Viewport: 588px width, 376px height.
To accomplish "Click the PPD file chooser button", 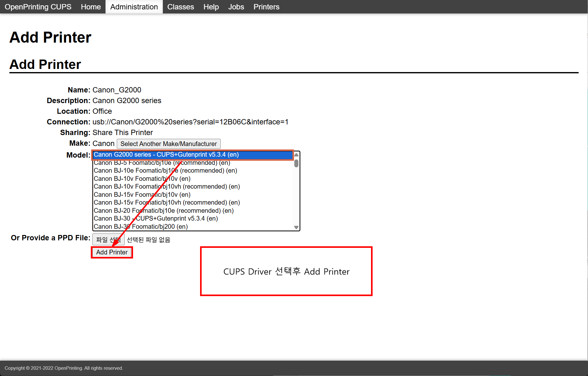I will [x=108, y=240].
